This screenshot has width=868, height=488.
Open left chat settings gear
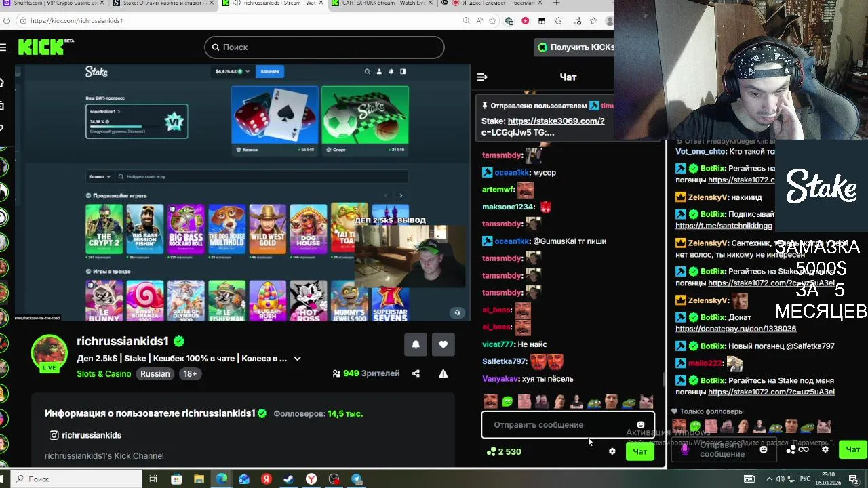click(x=612, y=451)
